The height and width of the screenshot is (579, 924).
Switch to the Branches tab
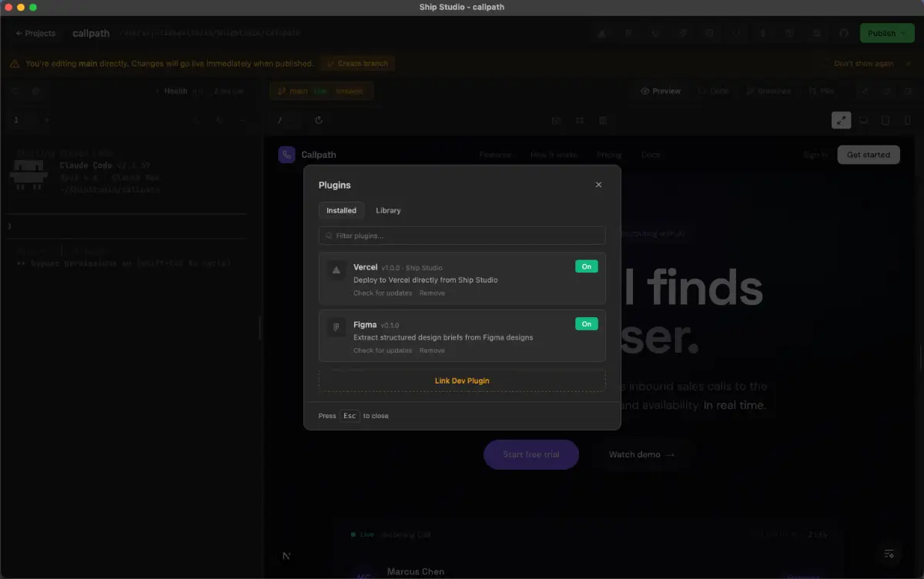click(768, 91)
